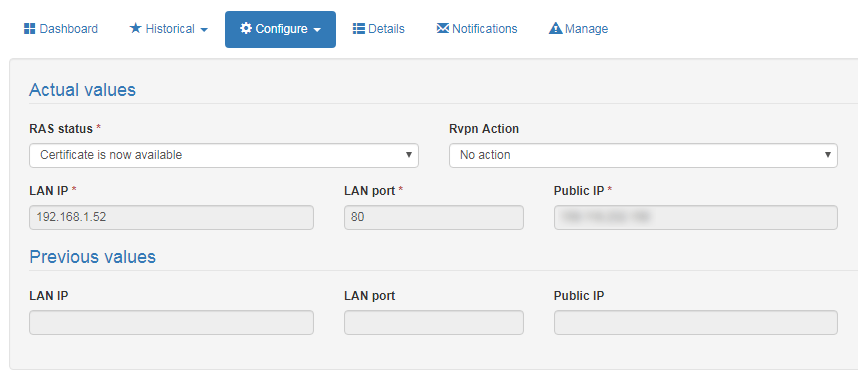Expand the Historical caret arrow
Screen dimensions: 858x377
point(204,30)
